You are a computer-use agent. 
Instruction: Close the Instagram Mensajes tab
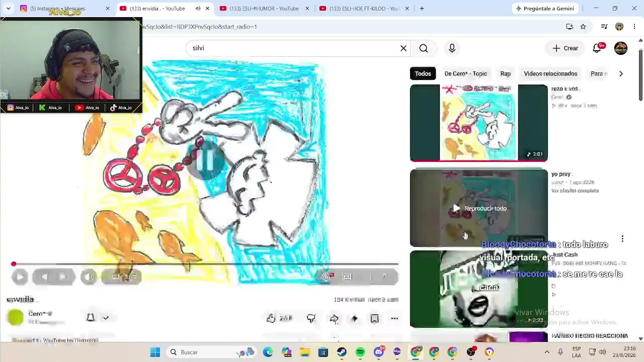[108, 9]
